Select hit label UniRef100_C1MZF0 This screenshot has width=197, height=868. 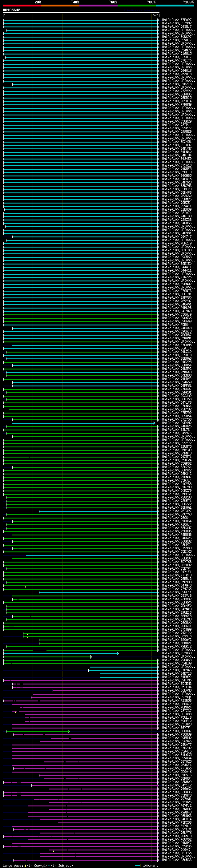[177, 84]
